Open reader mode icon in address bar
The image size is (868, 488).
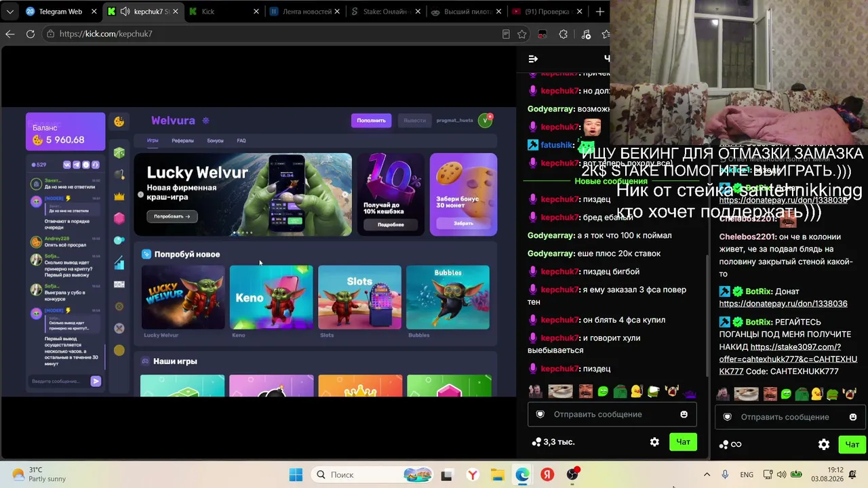tap(506, 34)
